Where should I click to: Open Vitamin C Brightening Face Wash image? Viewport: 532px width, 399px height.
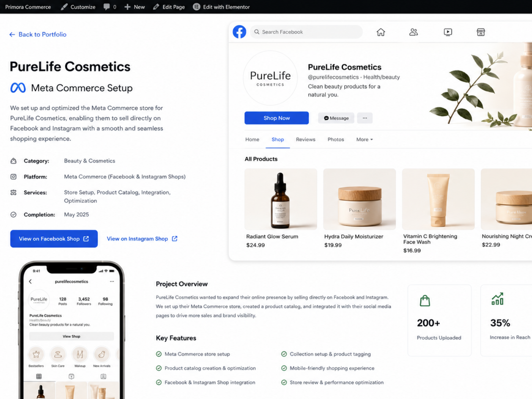coord(438,199)
